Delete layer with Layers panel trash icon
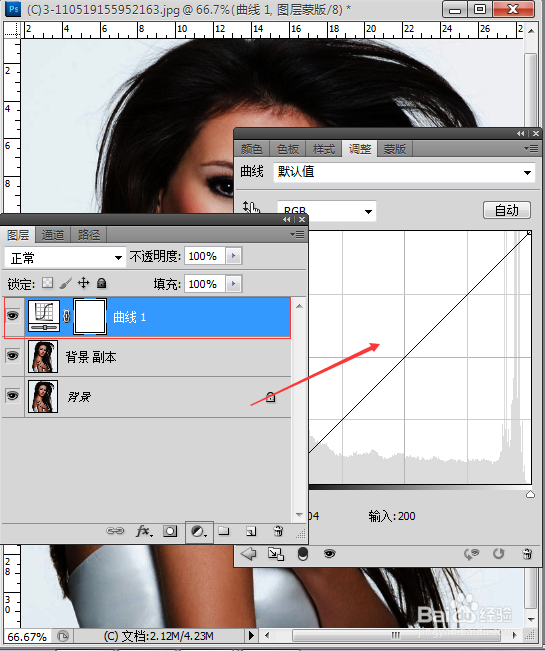The height and width of the screenshot is (651, 545). point(278,531)
